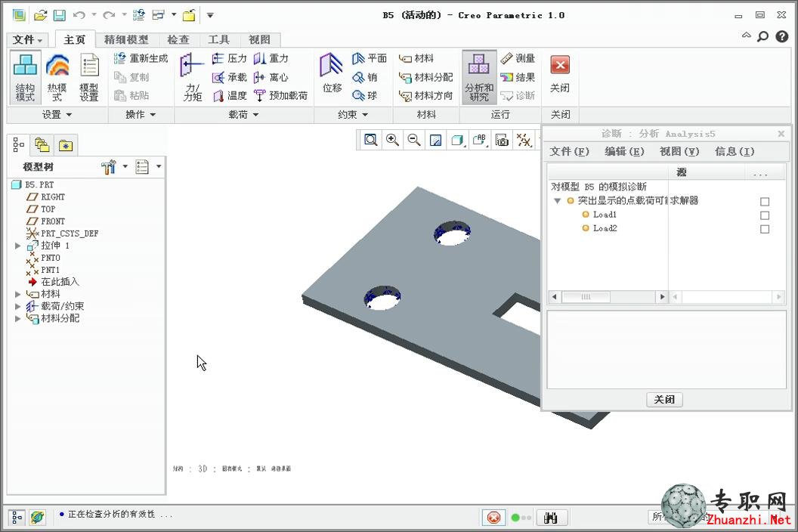Collapse the point loads diagnostic group
This screenshot has width=798, height=532.
[557, 201]
